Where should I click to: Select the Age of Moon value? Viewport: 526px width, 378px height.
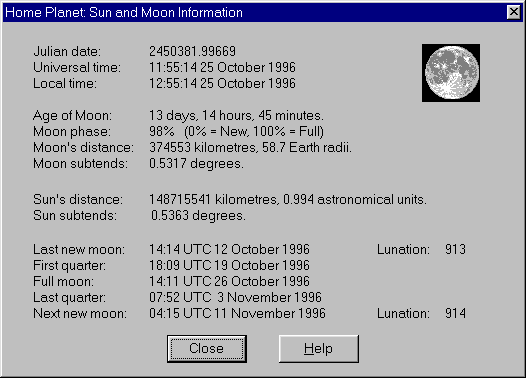(236, 116)
